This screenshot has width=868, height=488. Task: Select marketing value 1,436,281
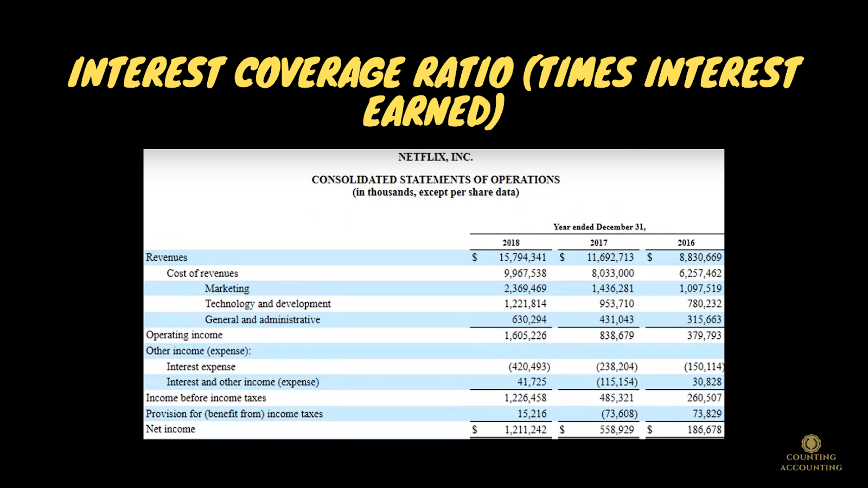coord(612,288)
